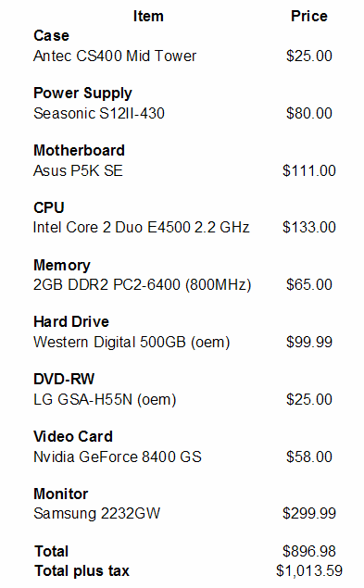Click the Asus P5K SE cell
The width and height of the screenshot is (364, 588).
pyautogui.click(x=78, y=170)
